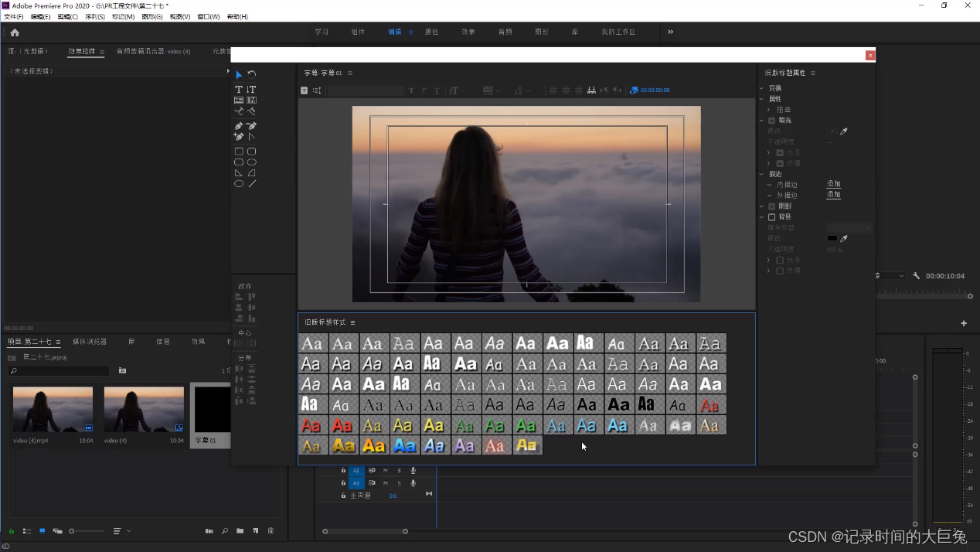
Task: Select the Line tool
Action: [252, 184]
